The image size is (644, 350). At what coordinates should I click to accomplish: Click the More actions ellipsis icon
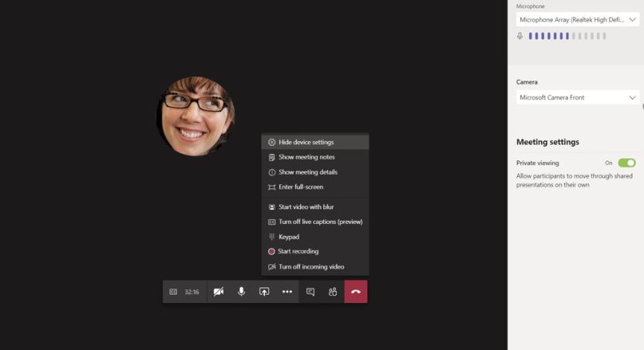pyautogui.click(x=287, y=292)
